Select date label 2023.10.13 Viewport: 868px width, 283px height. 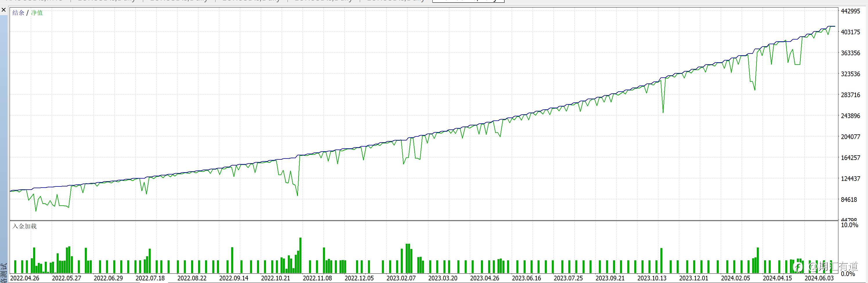(x=652, y=278)
